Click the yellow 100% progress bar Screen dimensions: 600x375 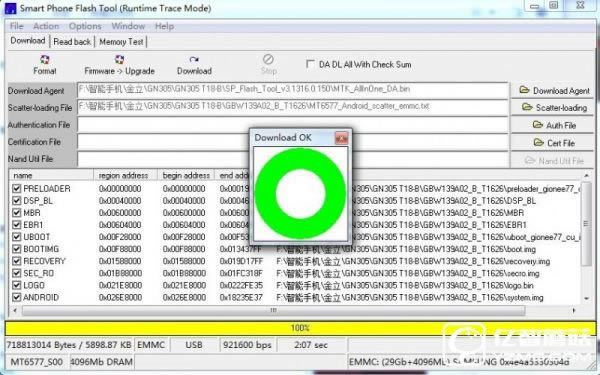(300, 328)
